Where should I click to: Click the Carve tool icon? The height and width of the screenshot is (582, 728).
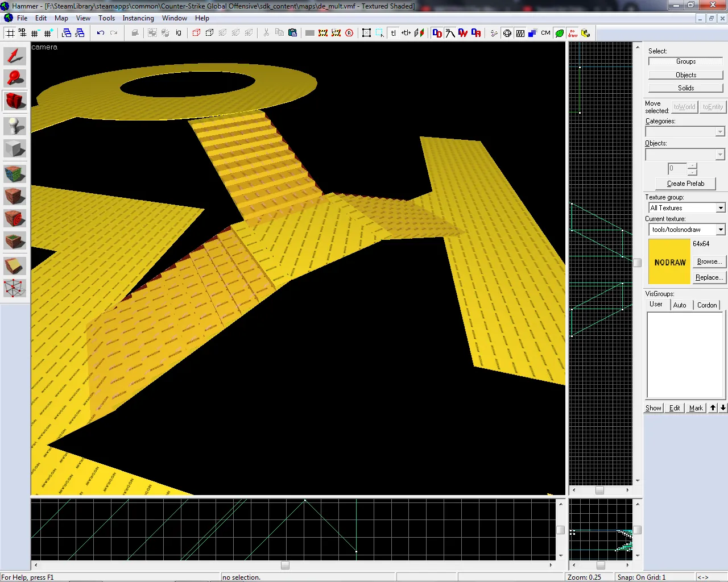(x=135, y=33)
